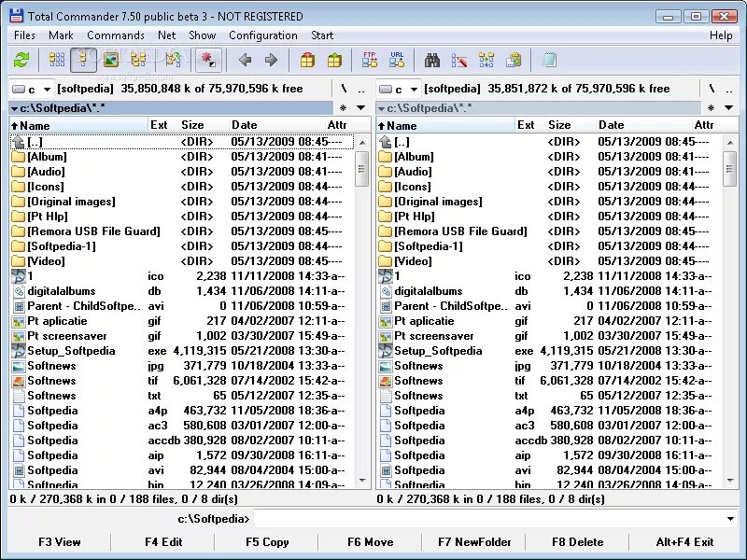Select the [Album] folder icon in left panel
The height and width of the screenshot is (560, 747).
18,157
